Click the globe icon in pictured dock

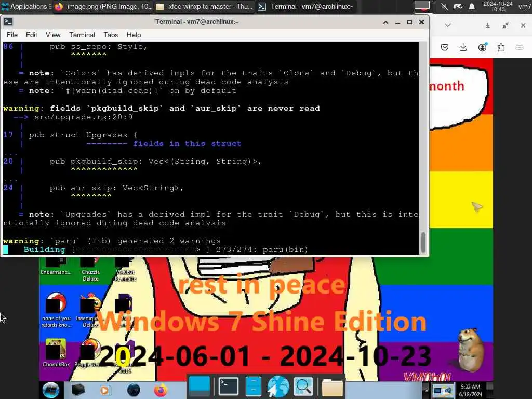coord(278,386)
